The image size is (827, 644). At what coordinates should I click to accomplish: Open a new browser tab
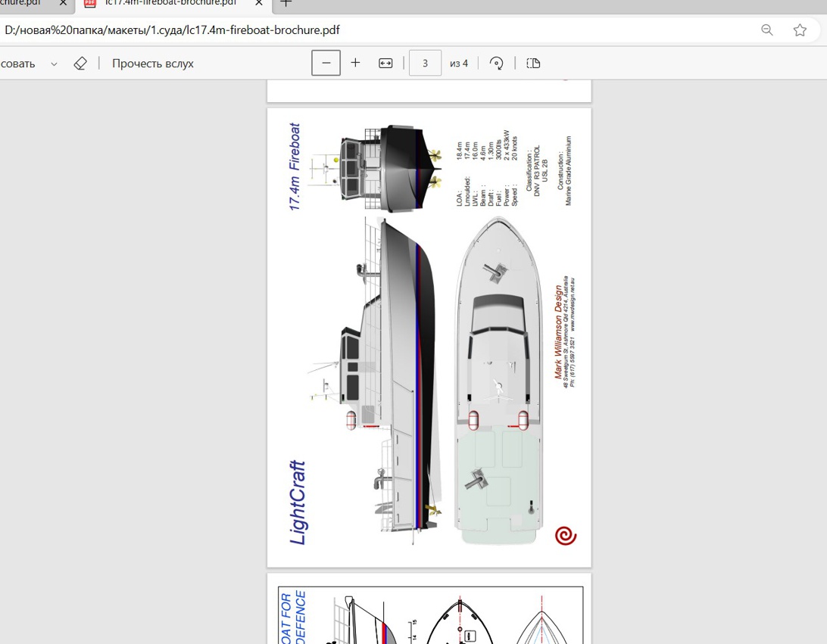(x=286, y=3)
